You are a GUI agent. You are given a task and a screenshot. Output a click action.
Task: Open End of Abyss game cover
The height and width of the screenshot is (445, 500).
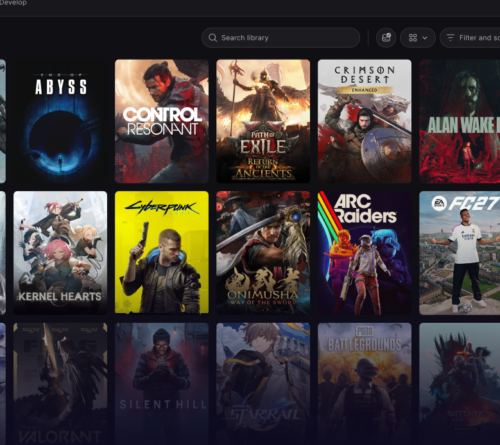point(60,121)
